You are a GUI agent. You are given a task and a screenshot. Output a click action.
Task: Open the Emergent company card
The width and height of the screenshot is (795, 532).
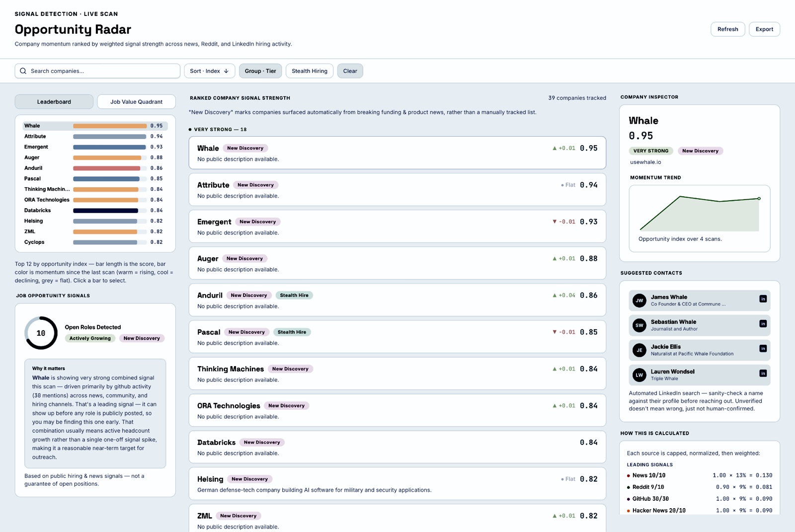[x=397, y=227]
